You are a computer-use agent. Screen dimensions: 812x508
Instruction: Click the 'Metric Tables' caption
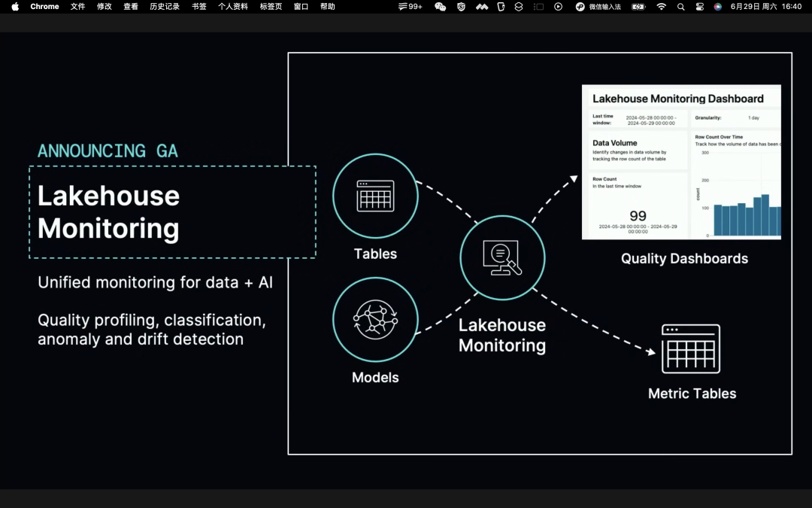point(692,394)
